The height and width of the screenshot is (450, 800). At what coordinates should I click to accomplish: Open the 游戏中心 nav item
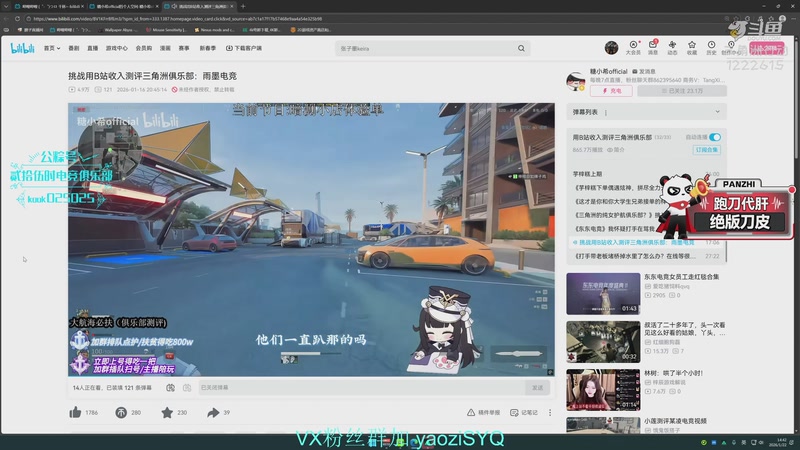point(117,48)
